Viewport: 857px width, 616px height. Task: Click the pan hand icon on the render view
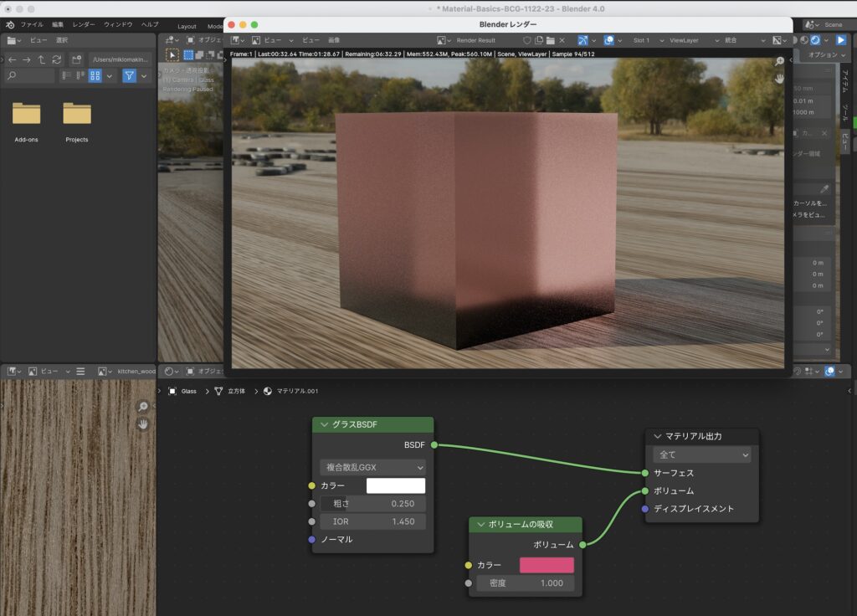coord(780,78)
